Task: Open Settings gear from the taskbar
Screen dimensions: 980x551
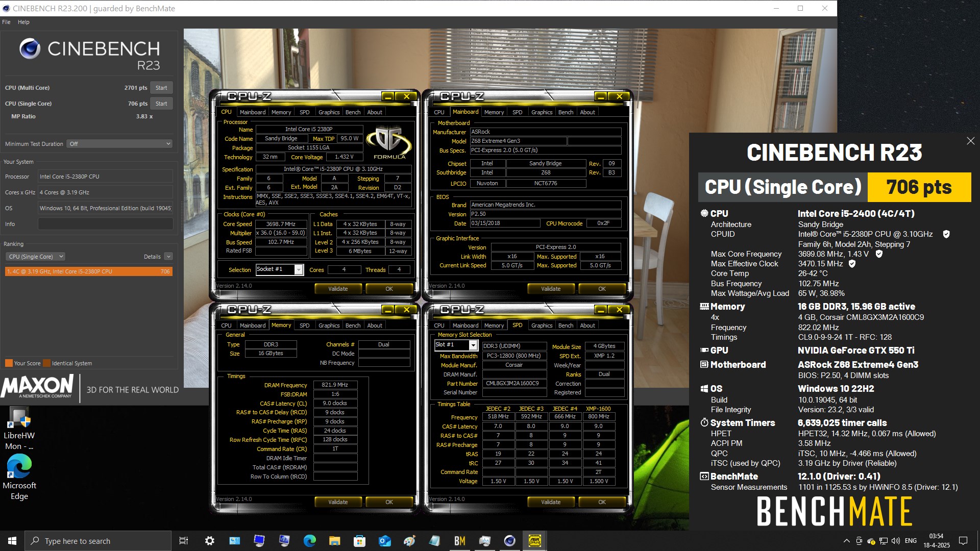Action: tap(209, 541)
